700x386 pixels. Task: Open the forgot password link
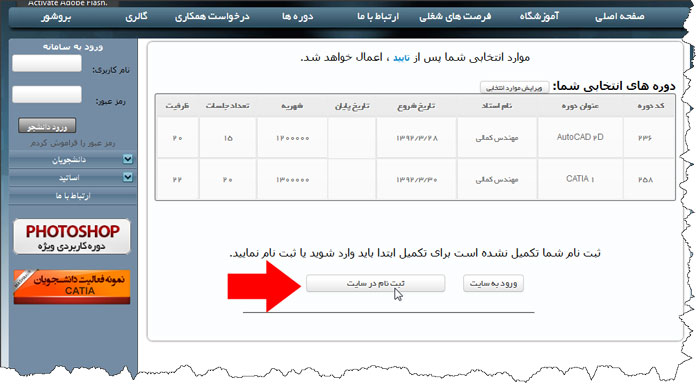coord(73,143)
